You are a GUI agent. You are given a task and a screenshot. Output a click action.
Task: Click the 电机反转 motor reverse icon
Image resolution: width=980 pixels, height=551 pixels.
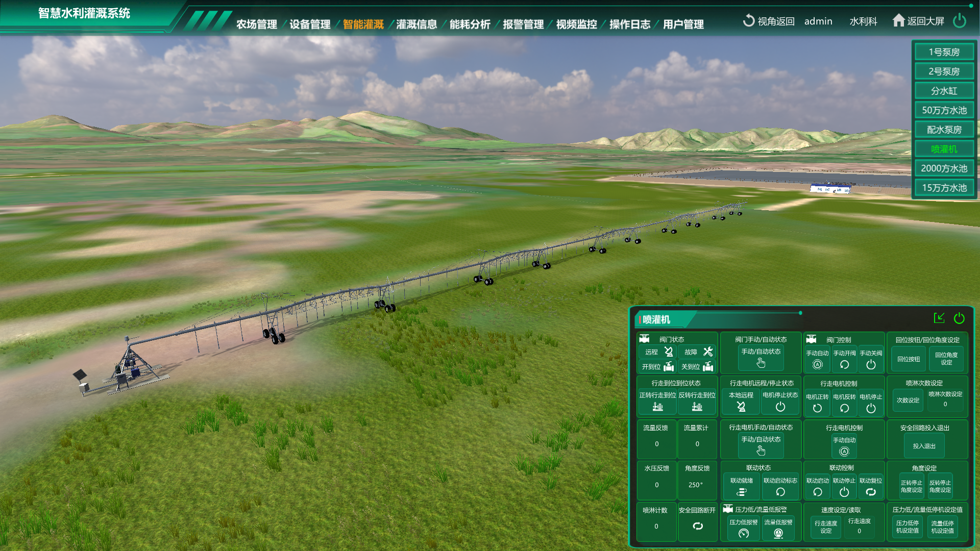(844, 408)
